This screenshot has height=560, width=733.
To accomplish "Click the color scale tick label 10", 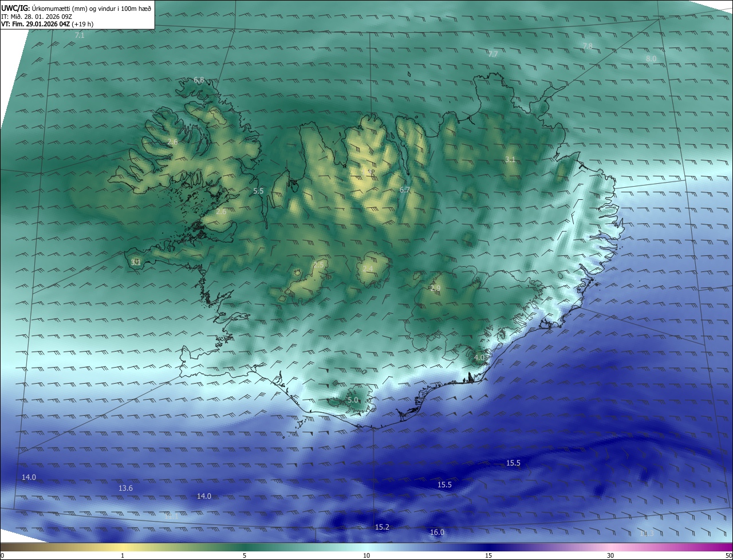I will [x=366, y=555].
